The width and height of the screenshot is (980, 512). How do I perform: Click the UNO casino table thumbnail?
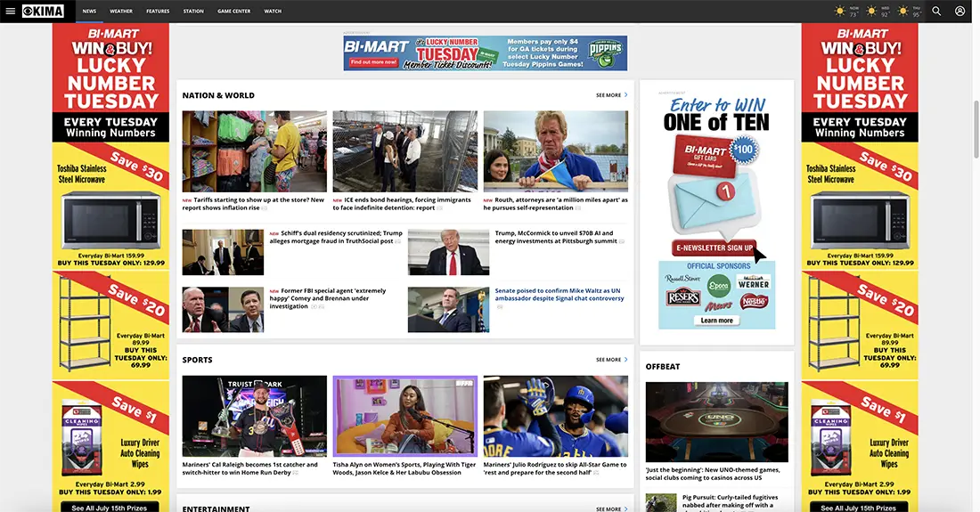pyautogui.click(x=717, y=422)
